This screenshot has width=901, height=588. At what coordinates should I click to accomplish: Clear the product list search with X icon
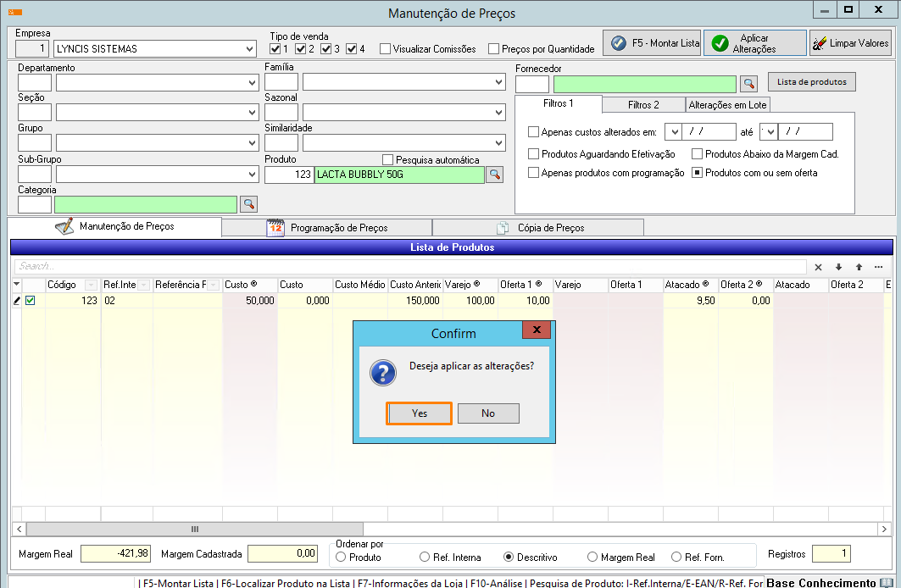818,266
